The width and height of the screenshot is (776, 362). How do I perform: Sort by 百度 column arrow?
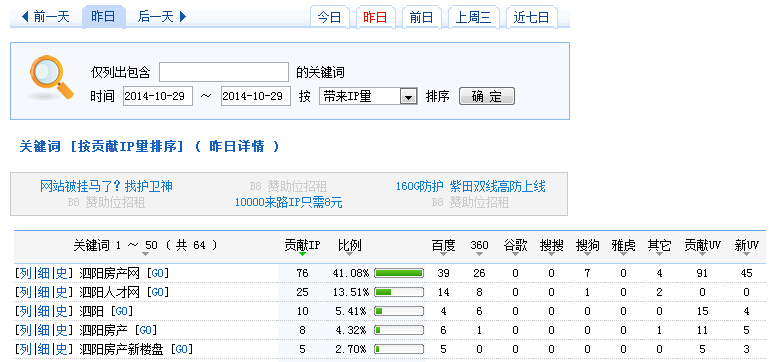coord(443,254)
